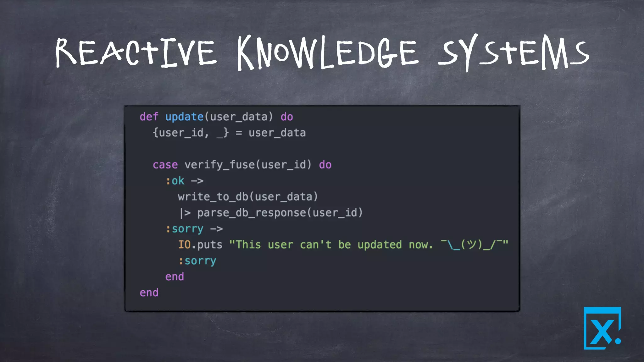Click the indented 'end' closing case
This screenshot has height=362, width=644.
tap(175, 277)
